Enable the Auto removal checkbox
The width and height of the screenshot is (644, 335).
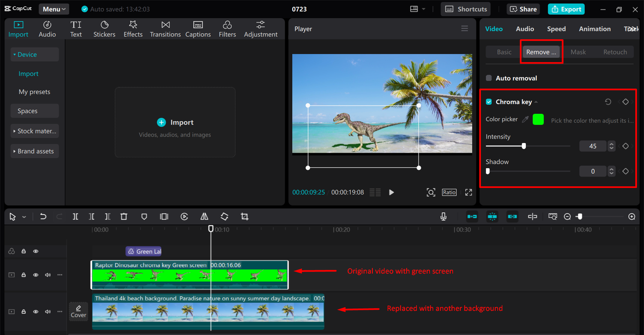(x=489, y=78)
